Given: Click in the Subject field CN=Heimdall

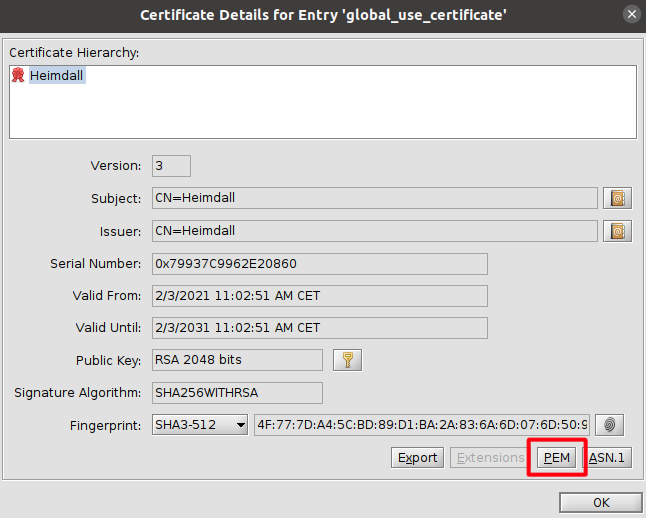Looking at the screenshot, I should tap(374, 198).
